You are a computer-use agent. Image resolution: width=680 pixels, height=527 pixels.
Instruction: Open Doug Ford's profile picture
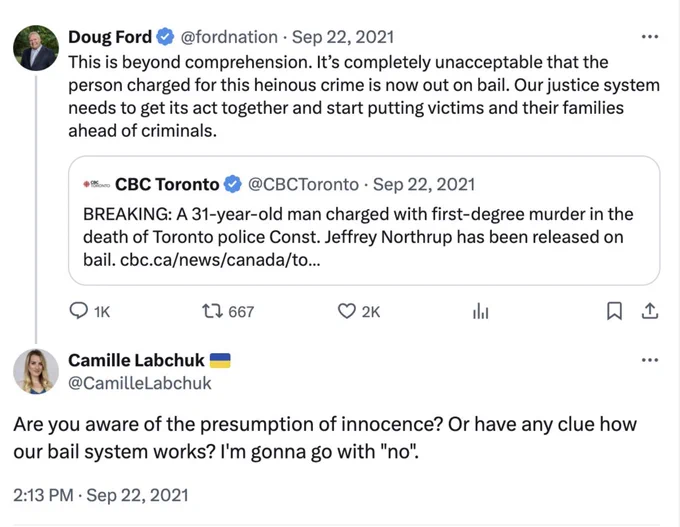(x=36, y=48)
